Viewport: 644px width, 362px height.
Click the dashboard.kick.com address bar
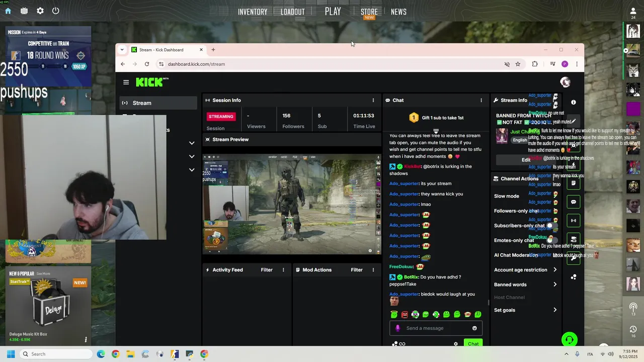pyautogui.click(x=330, y=64)
